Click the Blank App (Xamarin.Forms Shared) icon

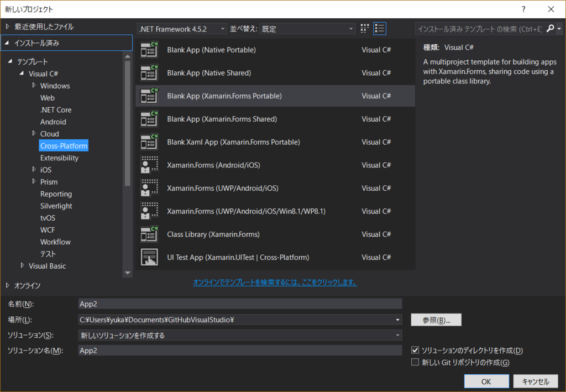tap(149, 119)
